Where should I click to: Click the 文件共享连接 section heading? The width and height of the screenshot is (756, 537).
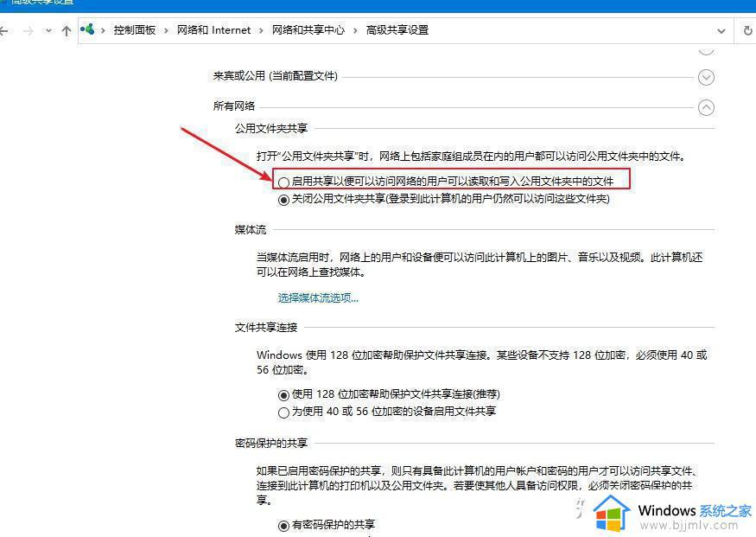pyautogui.click(x=266, y=327)
